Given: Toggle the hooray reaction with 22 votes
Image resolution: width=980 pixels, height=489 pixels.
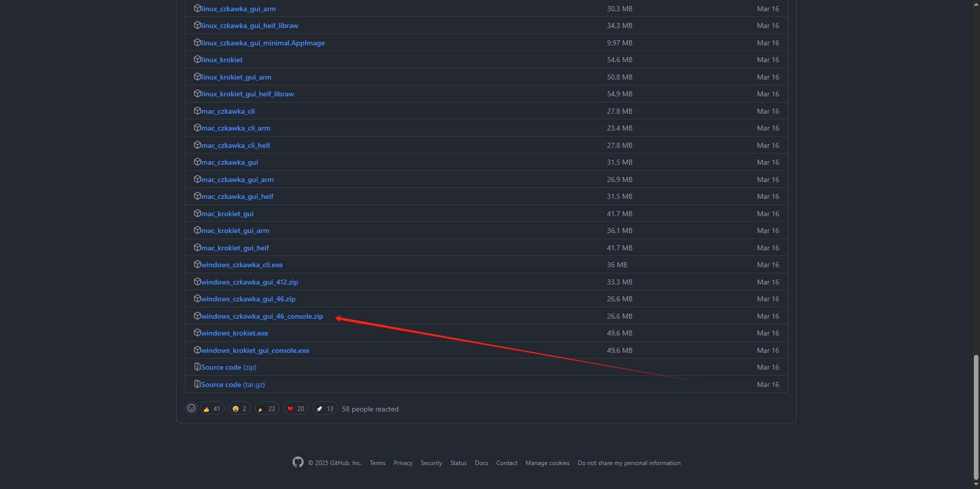Looking at the screenshot, I should [267, 408].
